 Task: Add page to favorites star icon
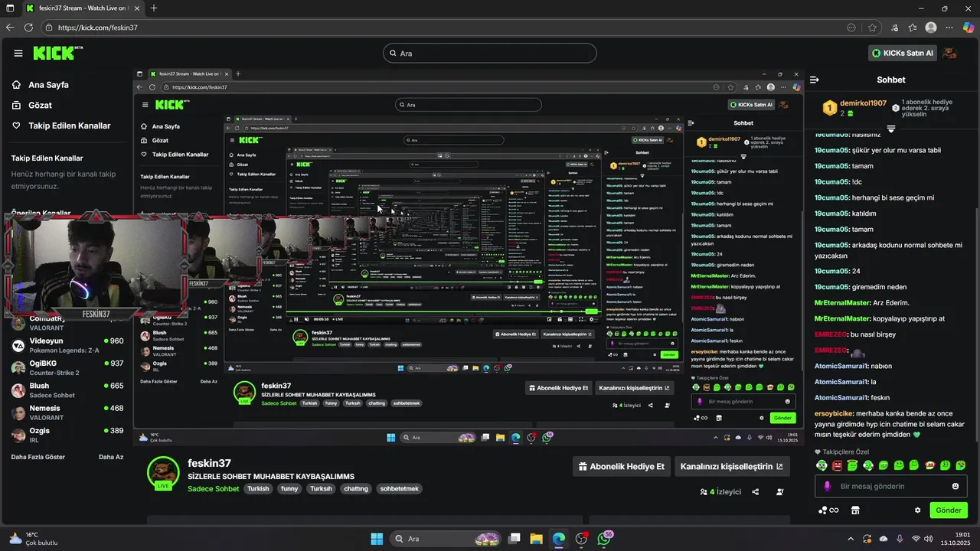point(872,28)
